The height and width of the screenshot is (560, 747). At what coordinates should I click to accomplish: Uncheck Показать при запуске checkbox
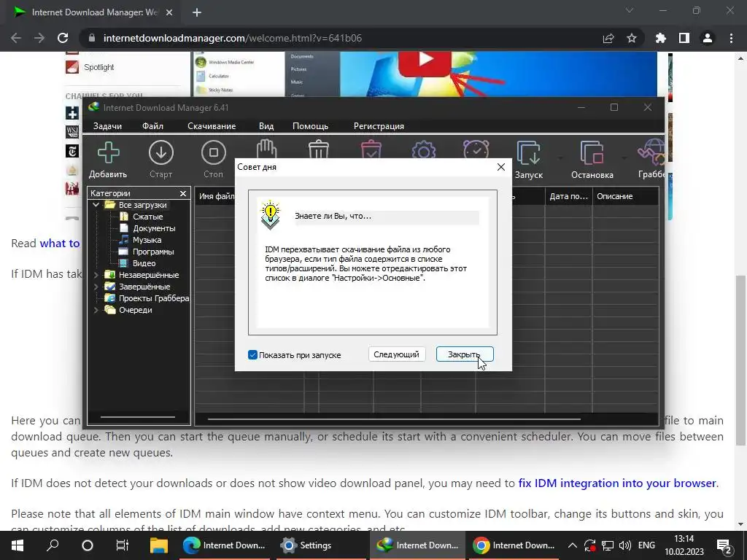pos(252,355)
